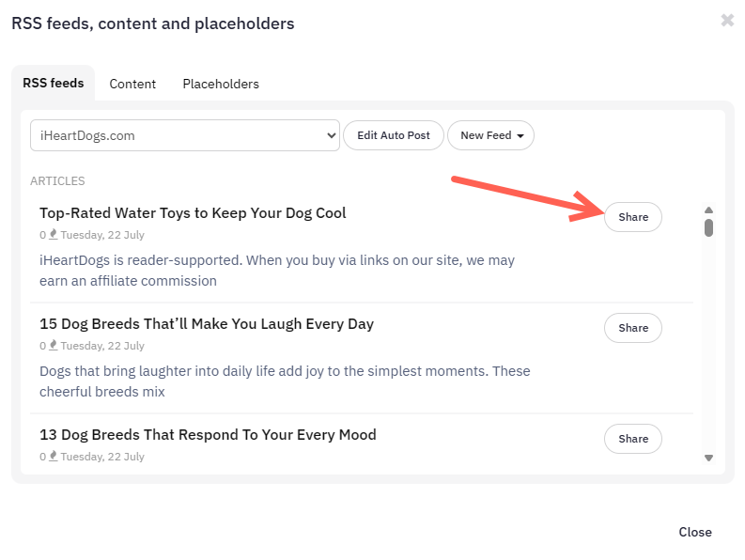745x560 pixels.
Task: Share the 15 Dog Breeds laugh article
Action: [633, 328]
